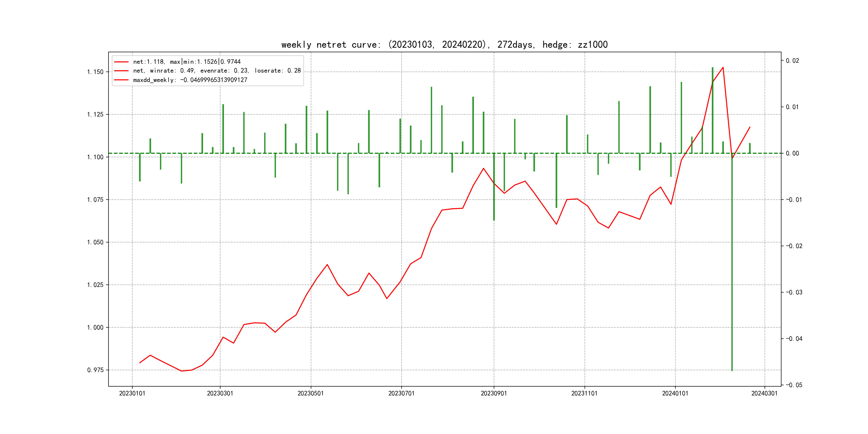Click the 20240301 x-axis label
Screen dimensions: 868x434
point(764,393)
